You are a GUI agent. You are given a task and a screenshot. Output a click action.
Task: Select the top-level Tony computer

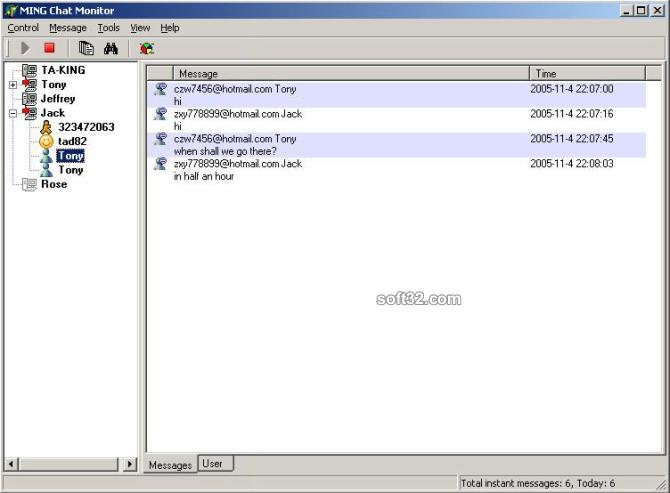(54, 85)
